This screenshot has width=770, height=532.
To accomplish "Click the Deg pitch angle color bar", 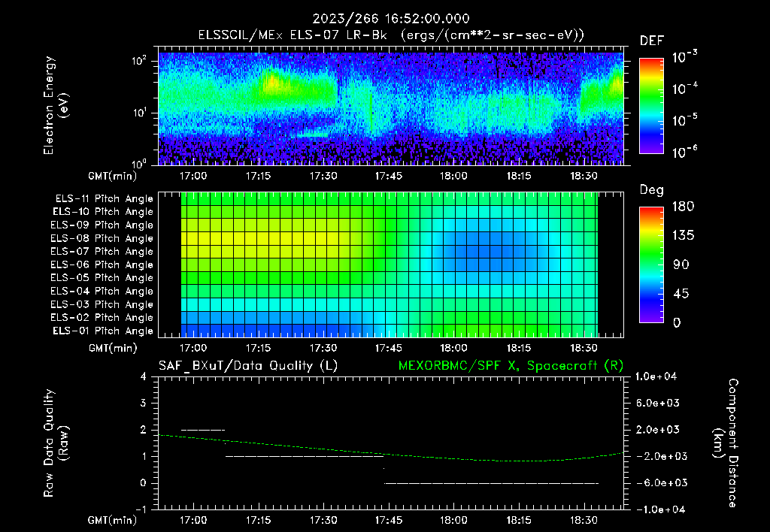I will coord(651,264).
